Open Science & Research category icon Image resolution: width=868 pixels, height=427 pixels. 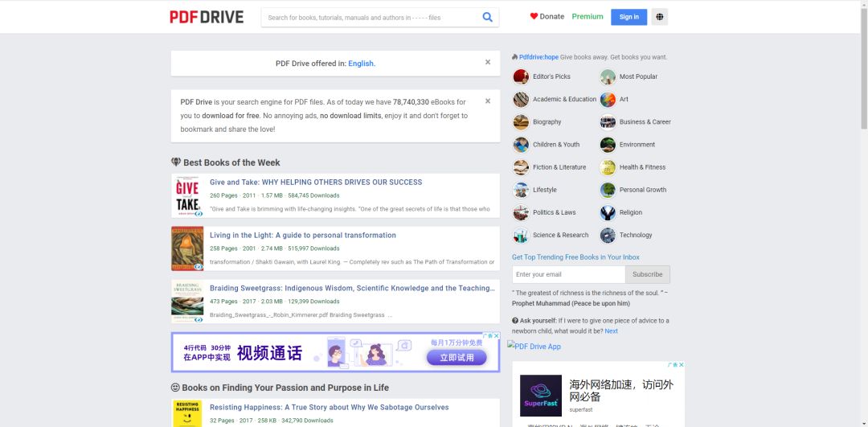click(521, 236)
